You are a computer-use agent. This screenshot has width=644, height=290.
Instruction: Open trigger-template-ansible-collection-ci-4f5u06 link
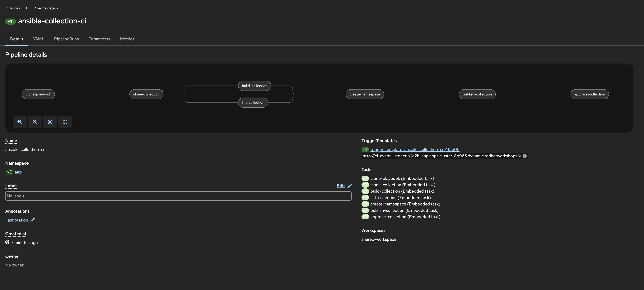415,149
